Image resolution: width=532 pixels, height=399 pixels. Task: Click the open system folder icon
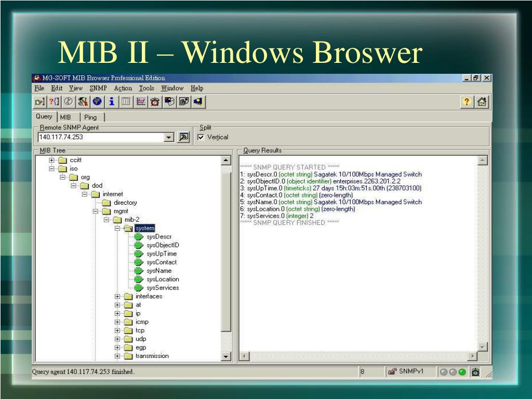[x=128, y=229]
